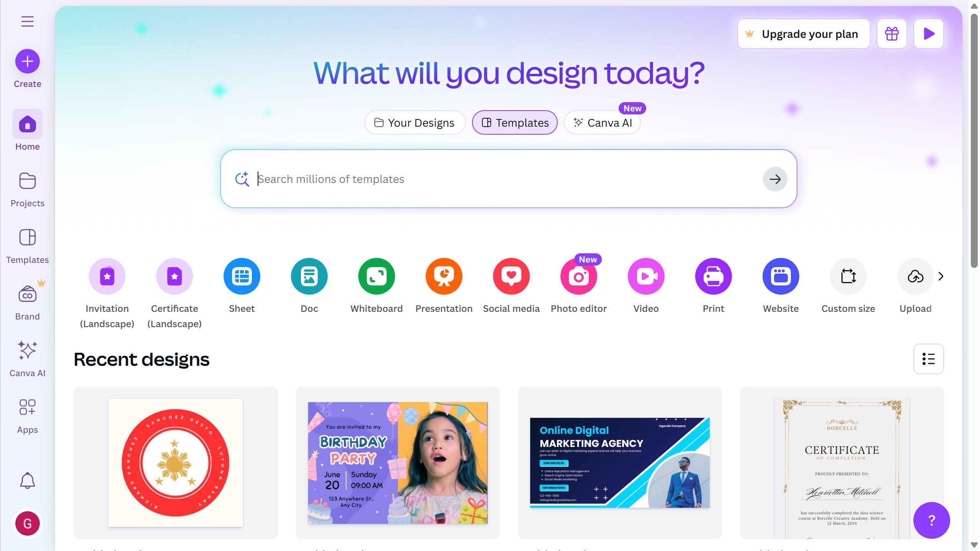
Task: Click the gift icon near the Upgrade button
Action: click(x=892, y=34)
